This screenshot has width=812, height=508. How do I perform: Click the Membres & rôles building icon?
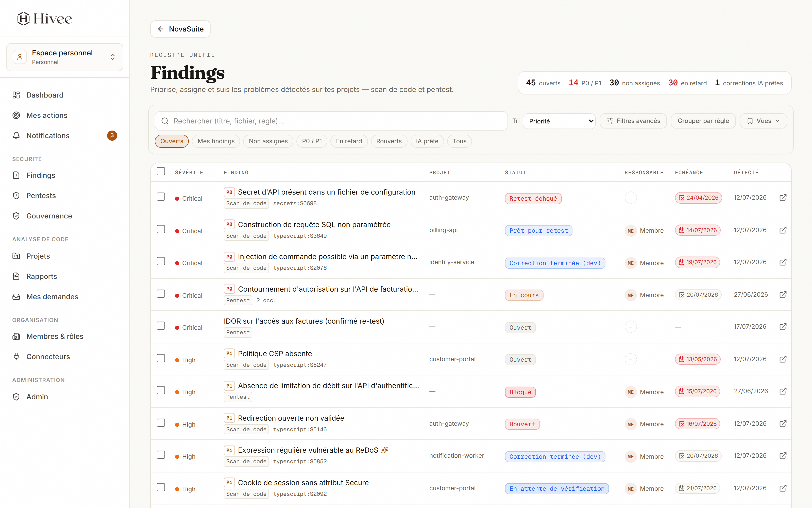click(16, 336)
